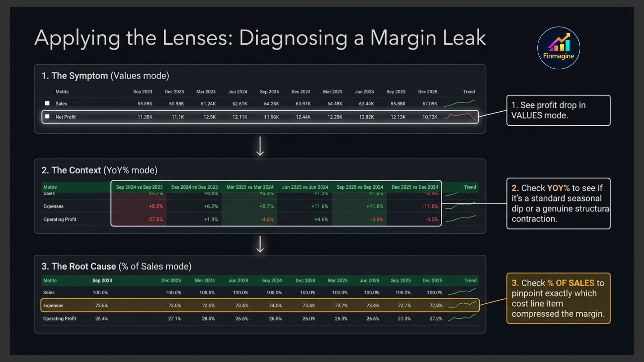The image size is (644, 362).
Task: Click the 'Check % OF SALES' gold callout box
Action: (x=558, y=298)
